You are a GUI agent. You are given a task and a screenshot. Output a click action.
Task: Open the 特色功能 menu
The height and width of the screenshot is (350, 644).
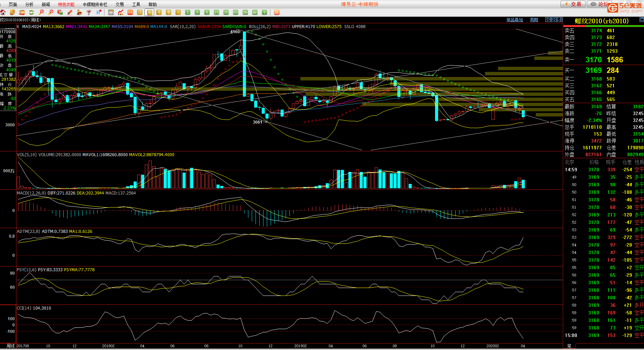pyautogui.click(x=66, y=4)
